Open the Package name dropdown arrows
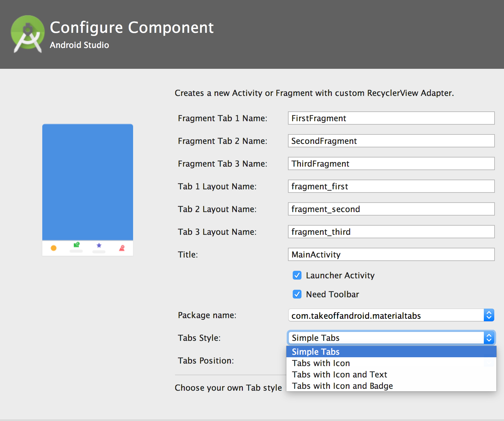504x421 pixels. (x=489, y=315)
